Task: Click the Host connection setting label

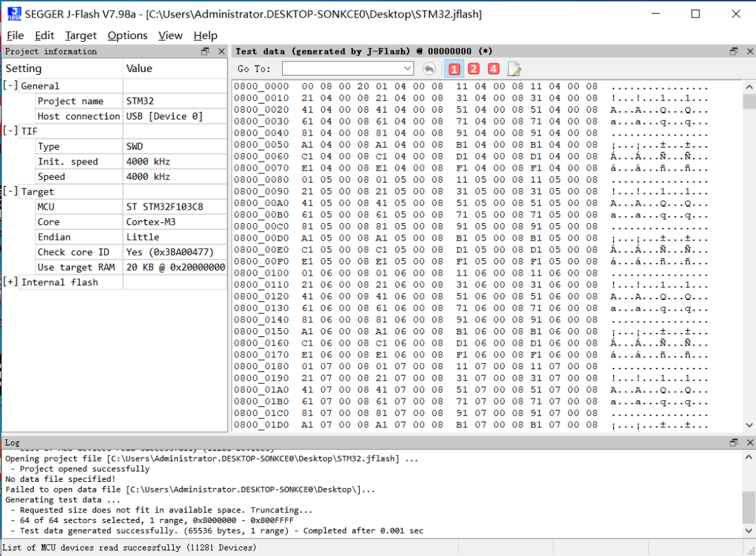Action: [x=78, y=116]
